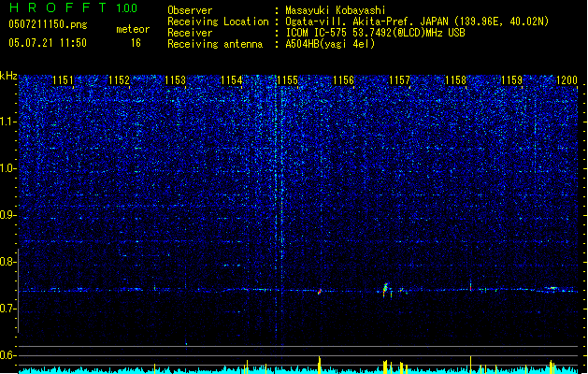Click the 1159 time tick label

click(512, 80)
